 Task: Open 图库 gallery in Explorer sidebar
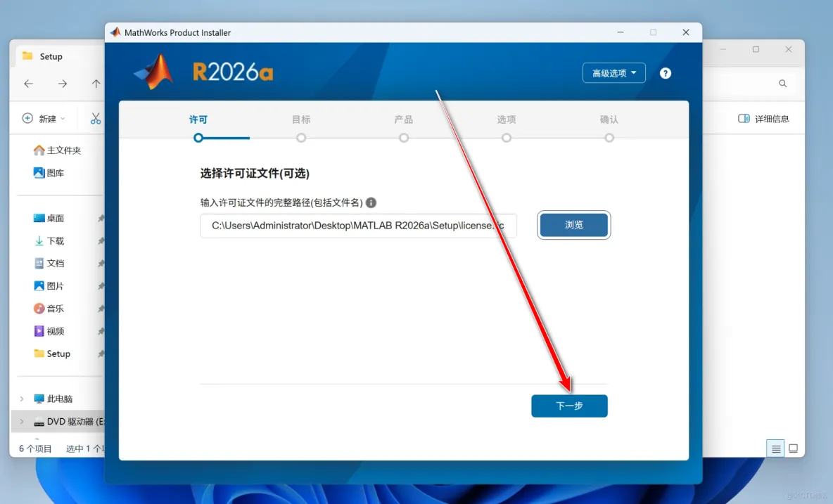tap(49, 173)
